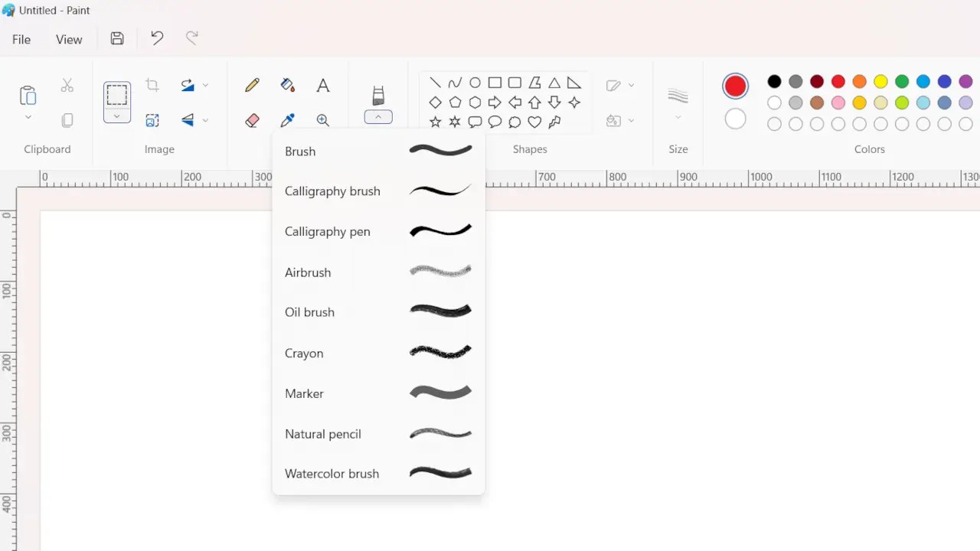The height and width of the screenshot is (551, 980).
Task: Expand the Paste options chevron
Action: 28,117
